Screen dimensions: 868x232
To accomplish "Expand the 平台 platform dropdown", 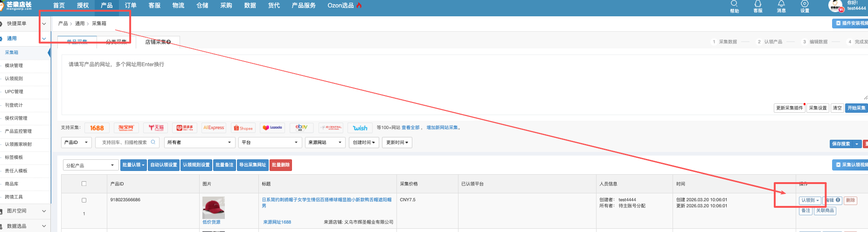I will pyautogui.click(x=270, y=143).
